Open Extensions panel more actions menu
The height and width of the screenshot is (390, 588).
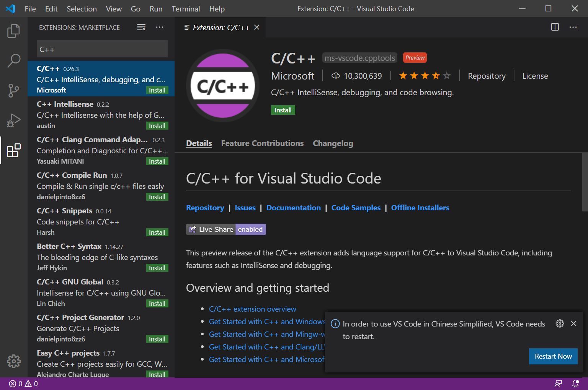tap(160, 27)
